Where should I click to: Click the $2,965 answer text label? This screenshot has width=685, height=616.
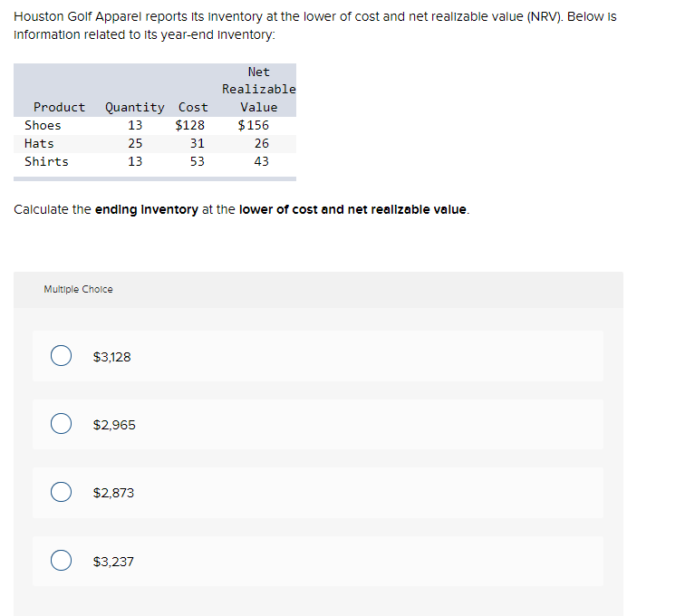tap(114, 425)
